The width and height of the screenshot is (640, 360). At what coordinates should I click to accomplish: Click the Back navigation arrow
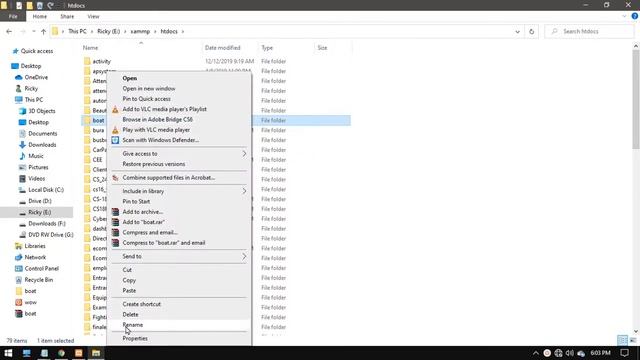(x=9, y=31)
